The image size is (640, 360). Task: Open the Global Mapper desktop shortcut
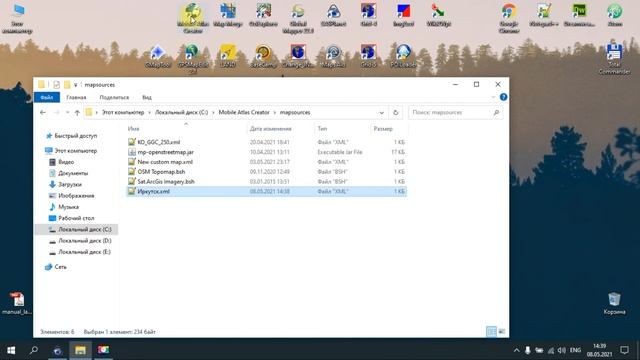[x=298, y=18]
